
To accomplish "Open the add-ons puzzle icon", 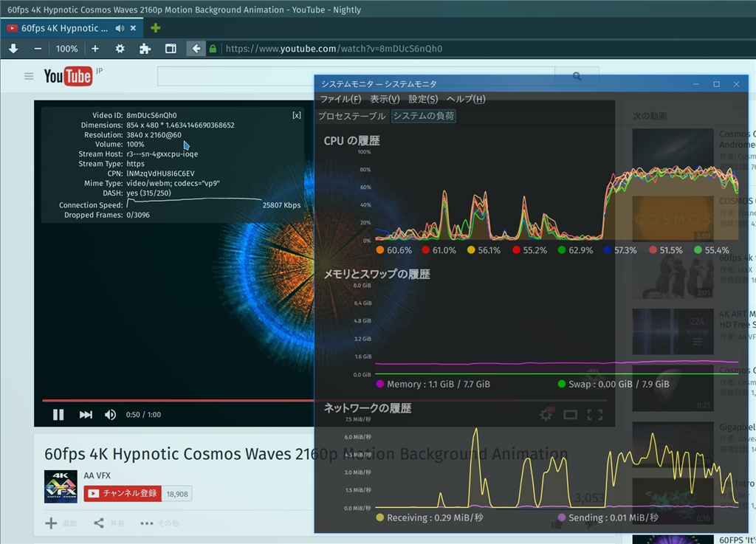I will pos(145,49).
